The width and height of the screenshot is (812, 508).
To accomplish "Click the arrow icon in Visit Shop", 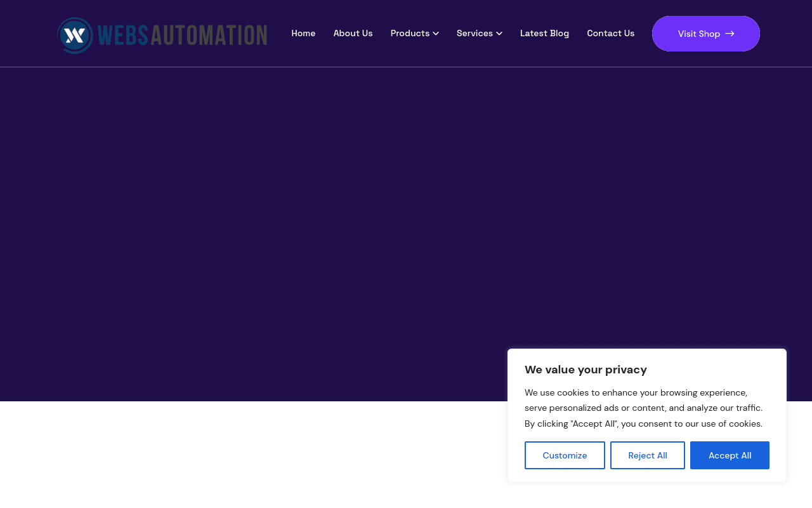I will point(730,34).
